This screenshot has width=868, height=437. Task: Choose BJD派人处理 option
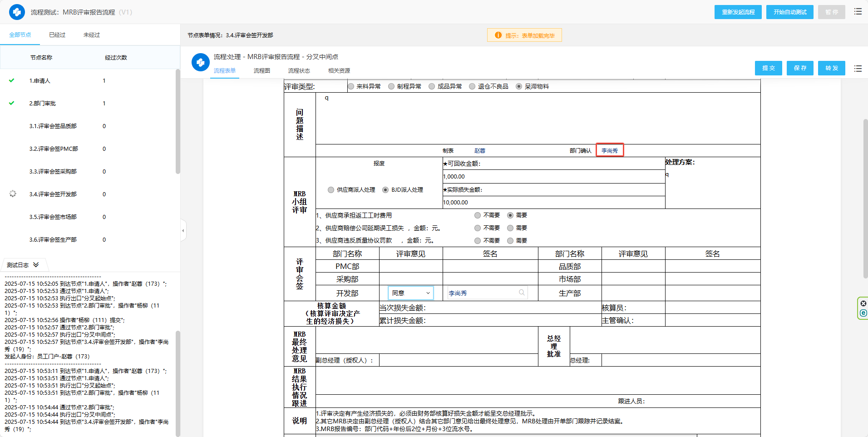tap(385, 190)
